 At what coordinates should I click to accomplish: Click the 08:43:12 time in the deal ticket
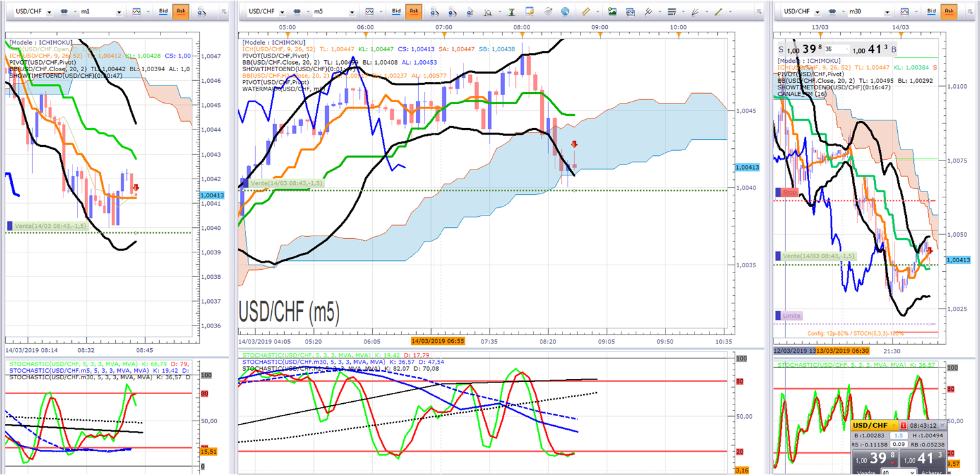coord(923,425)
